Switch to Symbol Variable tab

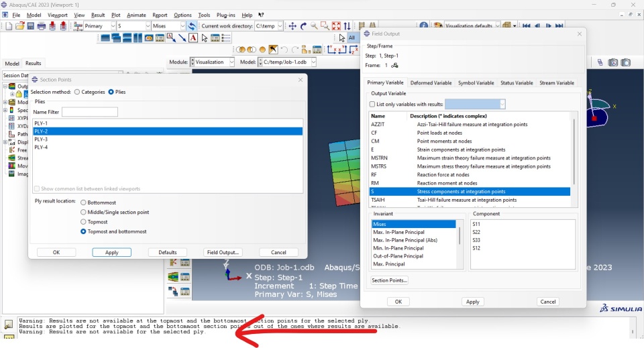(476, 82)
